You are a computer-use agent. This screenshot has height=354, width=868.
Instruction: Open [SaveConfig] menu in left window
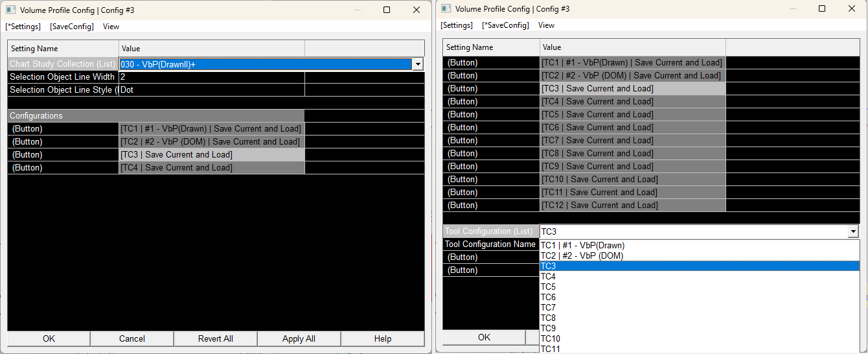72,27
